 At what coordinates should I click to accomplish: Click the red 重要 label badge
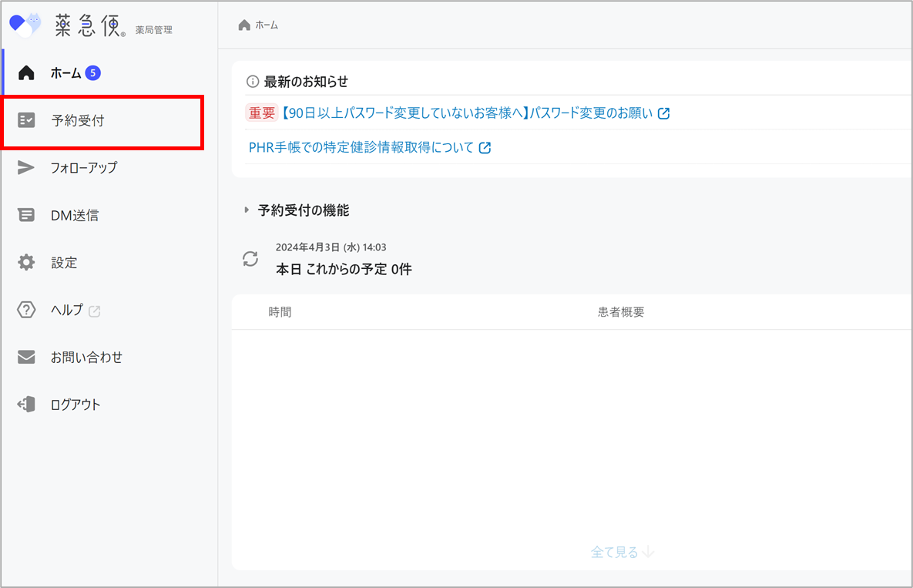(x=260, y=113)
